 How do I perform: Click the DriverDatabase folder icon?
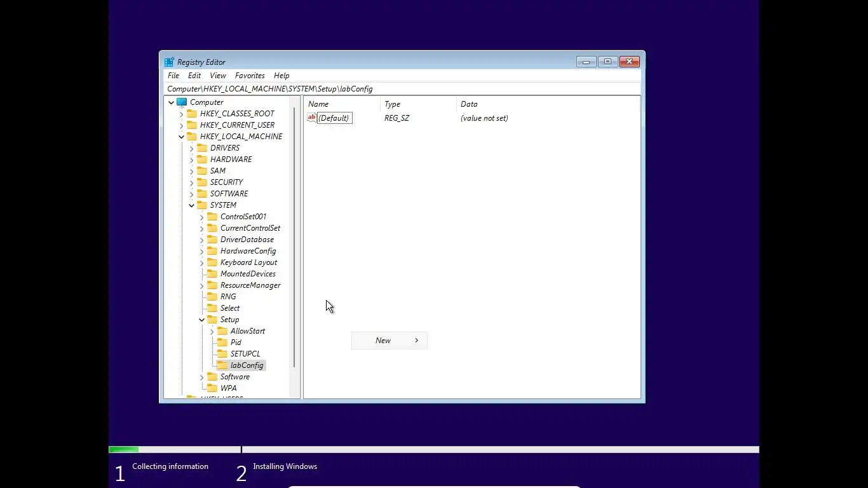(212, 240)
